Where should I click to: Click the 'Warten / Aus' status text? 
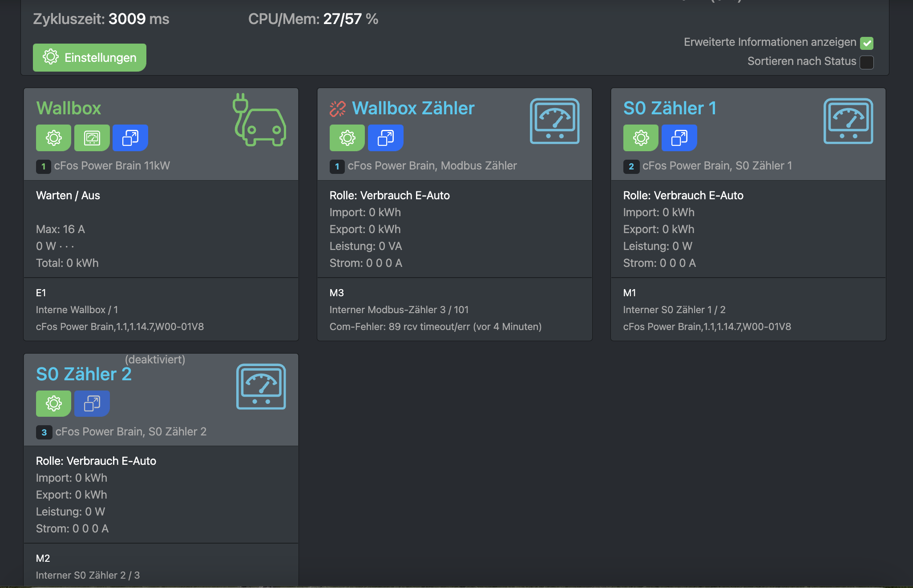(x=68, y=195)
